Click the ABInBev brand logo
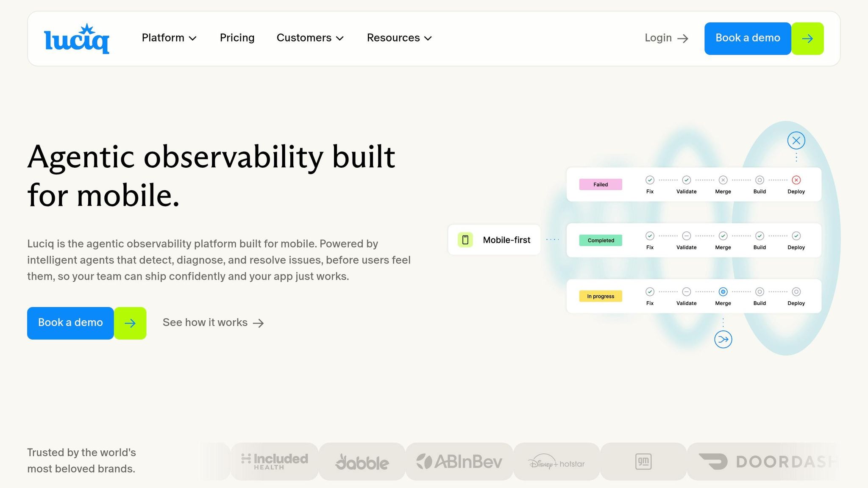Image resolution: width=868 pixels, height=488 pixels. [x=459, y=462]
